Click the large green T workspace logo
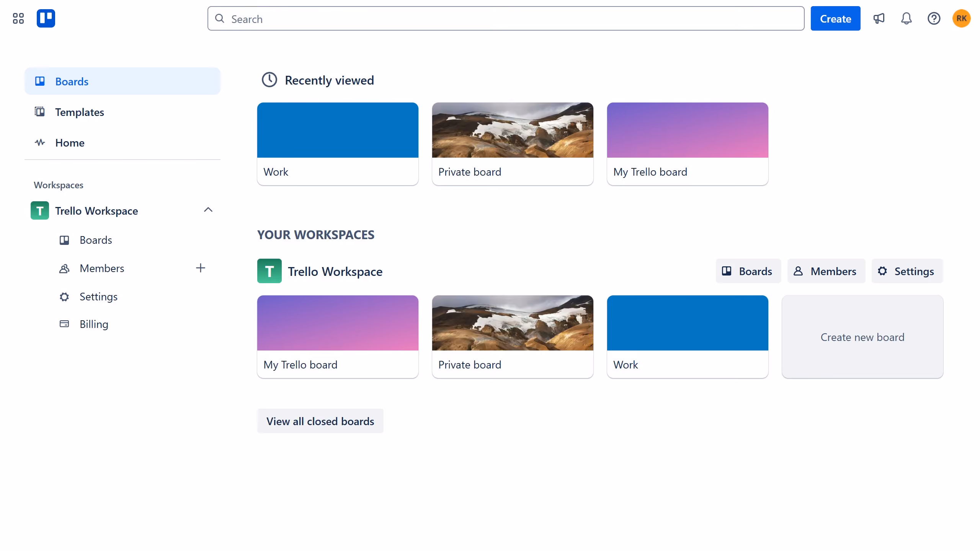Image resolution: width=980 pixels, height=551 pixels. click(269, 271)
